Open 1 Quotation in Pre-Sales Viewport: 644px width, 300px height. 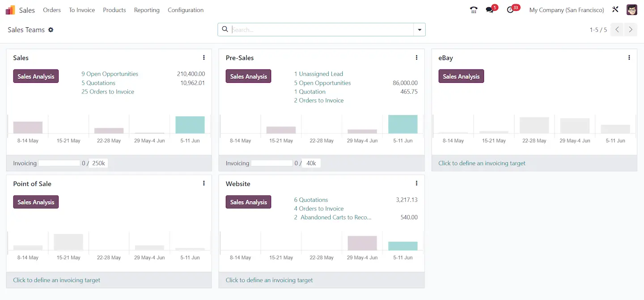pyautogui.click(x=310, y=92)
